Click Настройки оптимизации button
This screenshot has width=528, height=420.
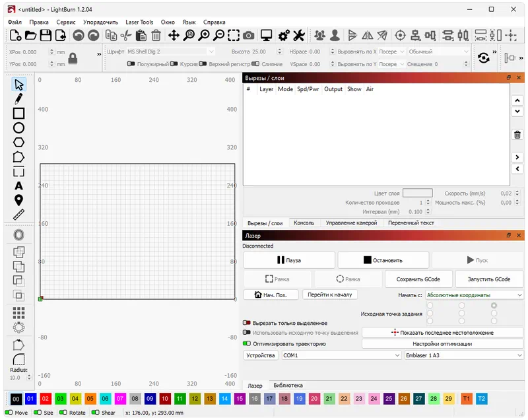point(442,344)
